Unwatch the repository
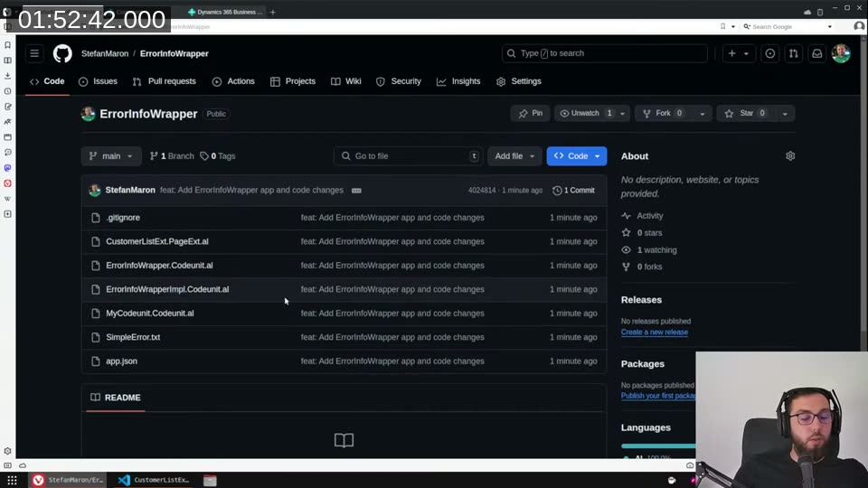Viewport: 868px width, 488px height. [x=585, y=114]
